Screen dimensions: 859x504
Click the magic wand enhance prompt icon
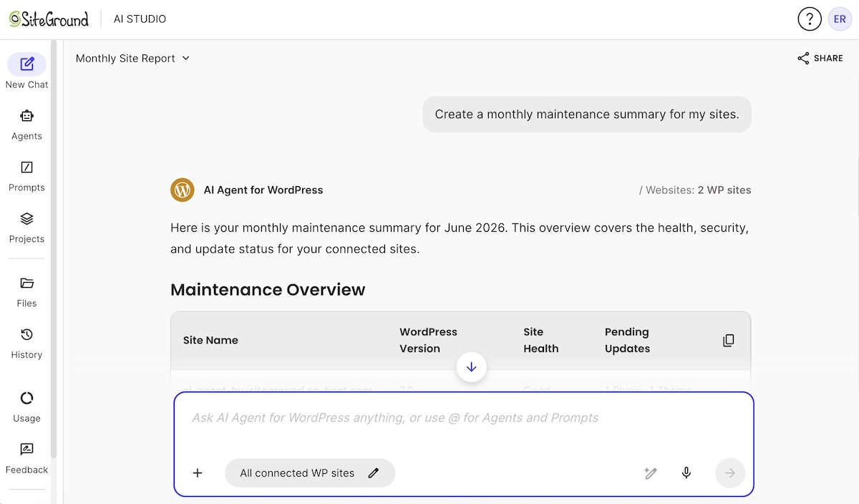[x=650, y=473]
